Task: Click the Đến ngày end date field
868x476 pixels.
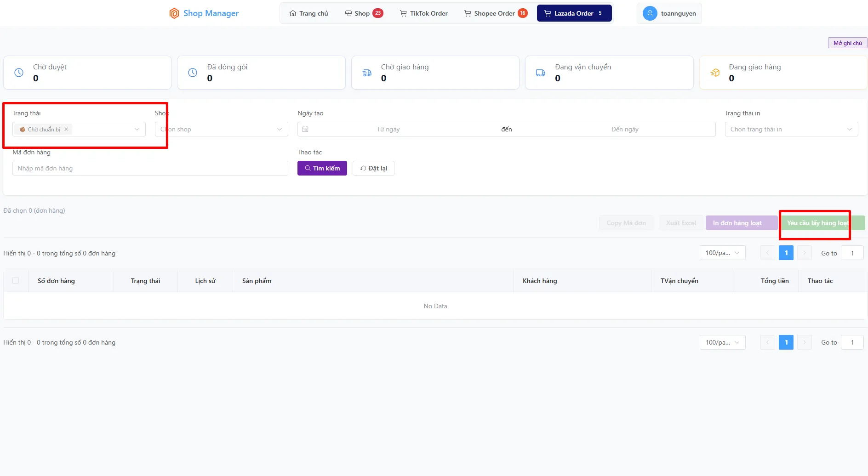Action: coord(625,129)
